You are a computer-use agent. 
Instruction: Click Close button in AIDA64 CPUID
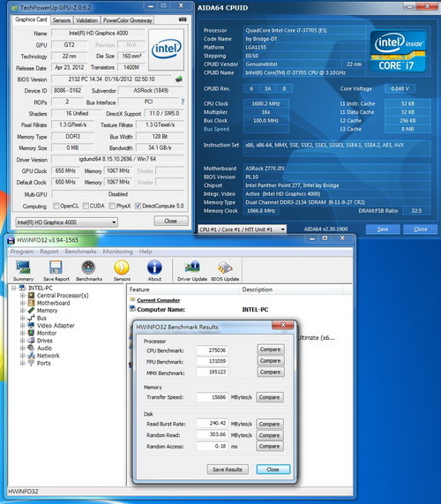click(421, 229)
